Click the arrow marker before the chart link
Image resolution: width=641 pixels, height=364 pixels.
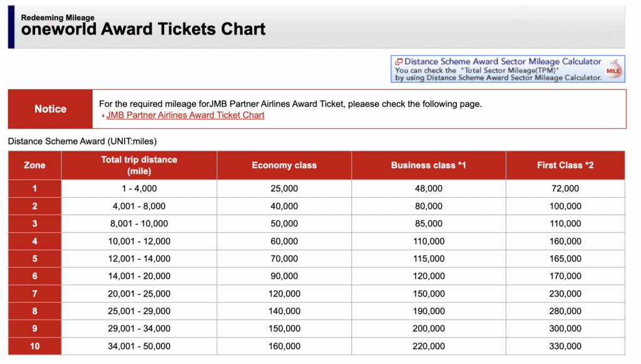pyautogui.click(x=102, y=115)
